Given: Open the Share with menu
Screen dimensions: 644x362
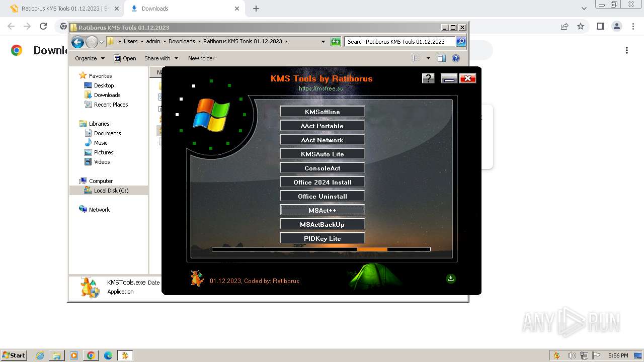Looking at the screenshot, I should [x=161, y=58].
